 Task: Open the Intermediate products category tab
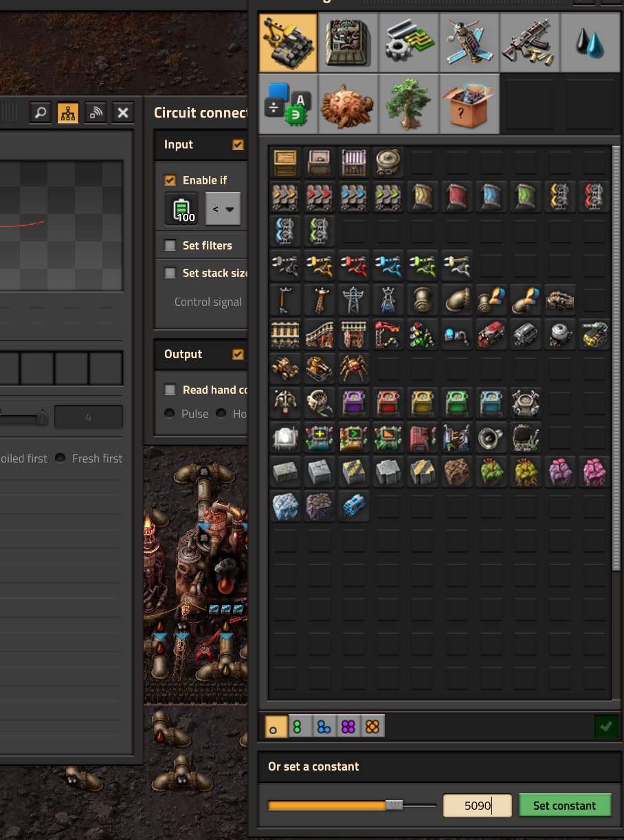click(409, 43)
